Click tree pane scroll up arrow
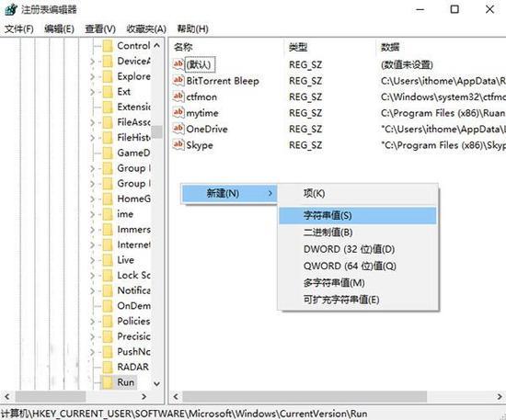Viewport: 506px width, 420px height. pyautogui.click(x=156, y=46)
